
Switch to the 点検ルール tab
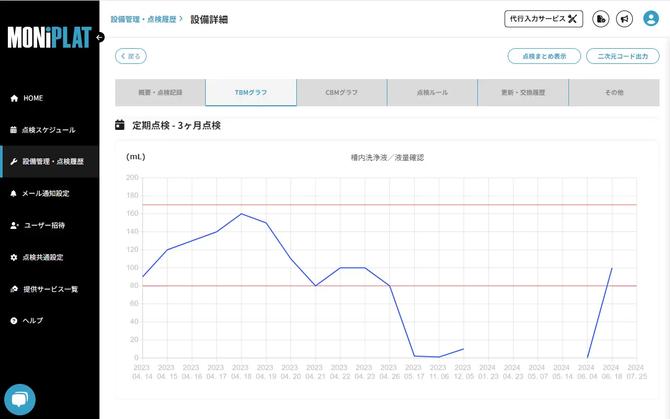(432, 92)
